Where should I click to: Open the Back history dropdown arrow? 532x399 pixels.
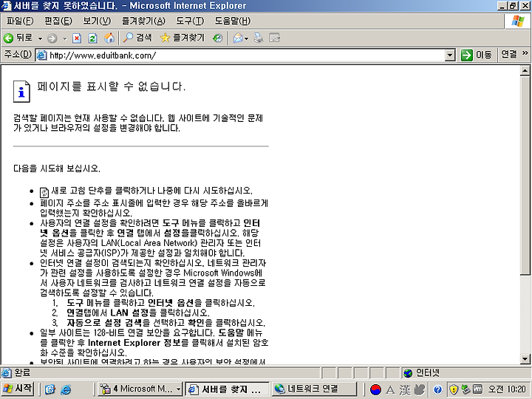click(x=40, y=38)
